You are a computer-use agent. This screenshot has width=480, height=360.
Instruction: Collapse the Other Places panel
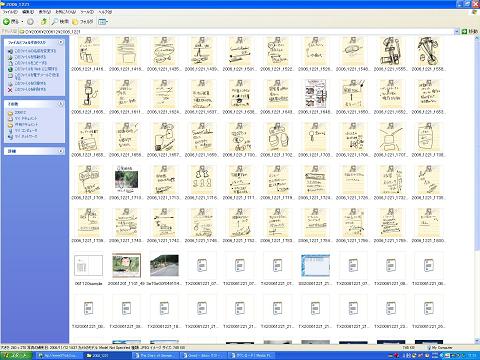(x=61, y=104)
